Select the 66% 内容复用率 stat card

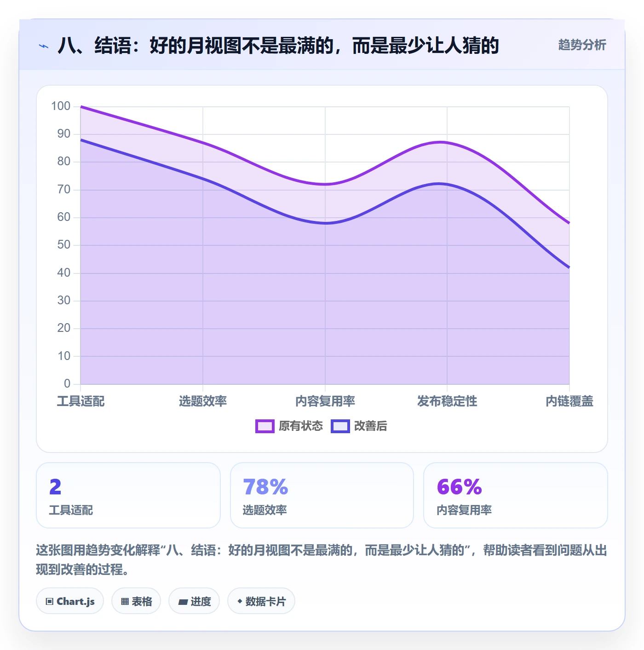pos(516,495)
